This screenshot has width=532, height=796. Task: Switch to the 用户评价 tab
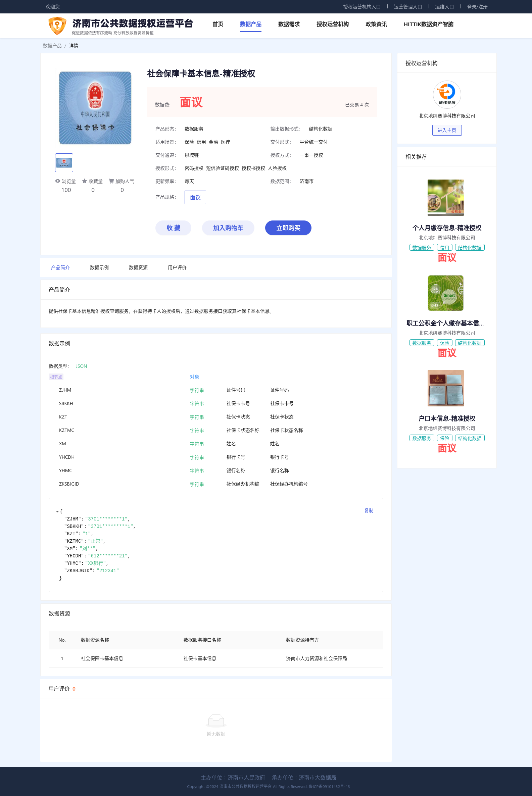click(177, 267)
